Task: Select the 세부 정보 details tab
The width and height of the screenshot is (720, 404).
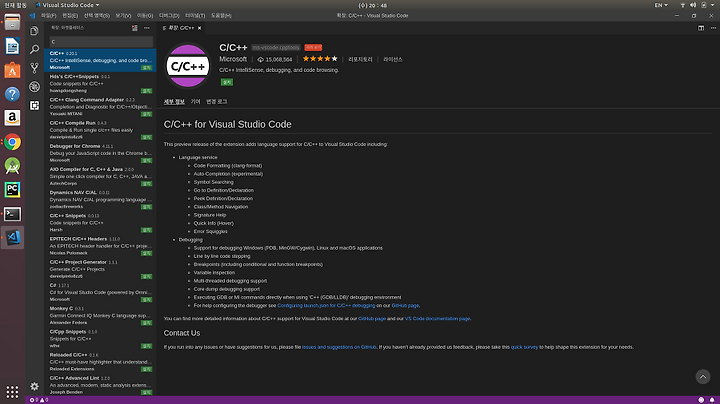Action: 174,101
